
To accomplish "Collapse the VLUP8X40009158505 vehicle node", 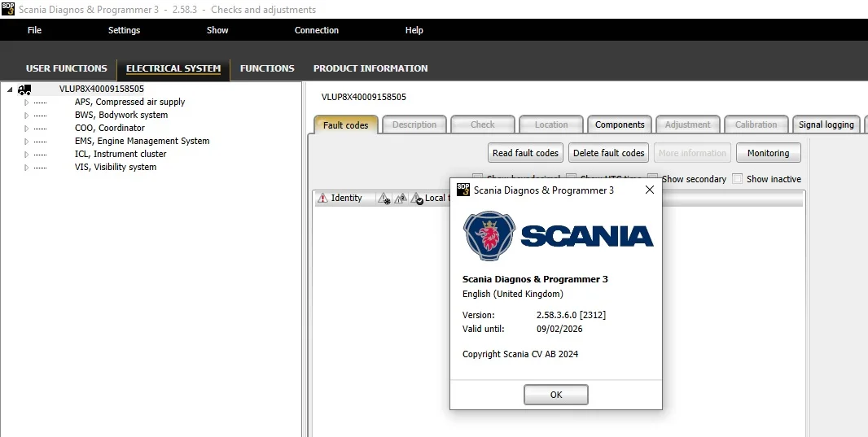I will pyautogui.click(x=10, y=89).
